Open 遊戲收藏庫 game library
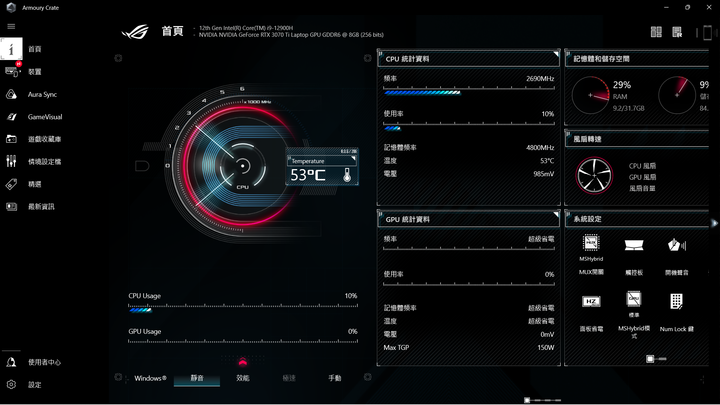 [x=44, y=139]
